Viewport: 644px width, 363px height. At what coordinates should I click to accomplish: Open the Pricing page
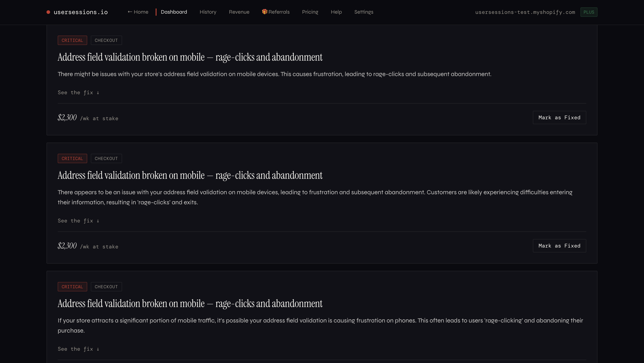[310, 12]
